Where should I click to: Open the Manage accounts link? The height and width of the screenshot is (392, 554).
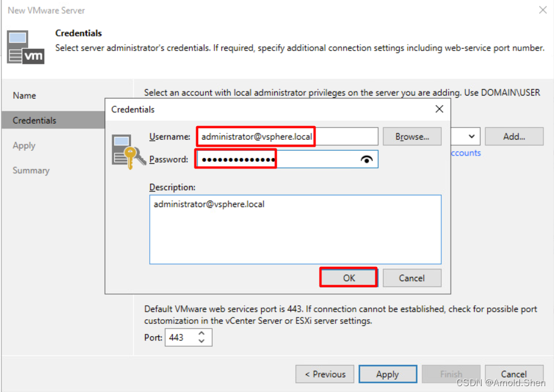(x=466, y=153)
